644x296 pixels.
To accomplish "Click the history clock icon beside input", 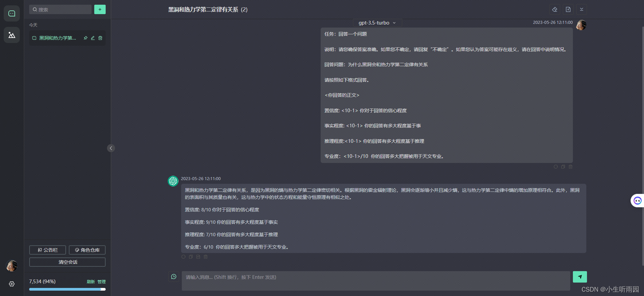I will [174, 277].
